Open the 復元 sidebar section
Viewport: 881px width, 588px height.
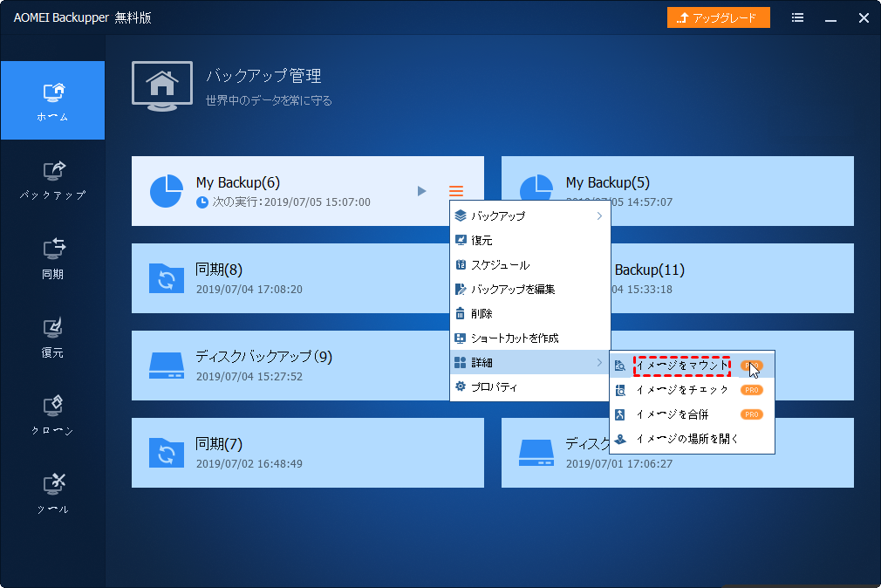click(53, 338)
